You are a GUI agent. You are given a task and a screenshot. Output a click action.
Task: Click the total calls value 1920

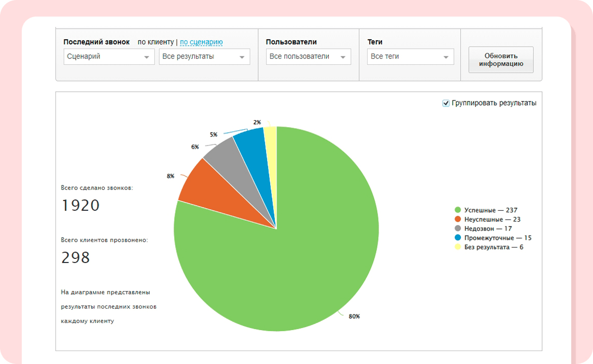(80, 206)
